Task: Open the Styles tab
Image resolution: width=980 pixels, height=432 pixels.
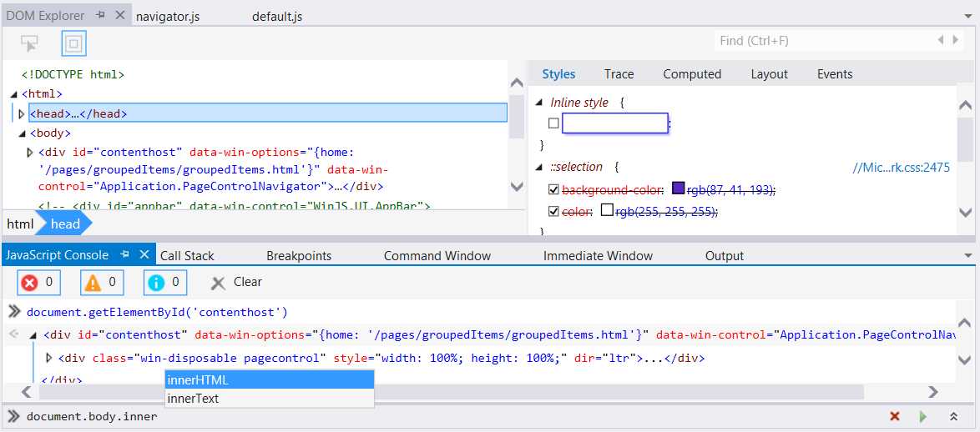Action: [x=558, y=74]
